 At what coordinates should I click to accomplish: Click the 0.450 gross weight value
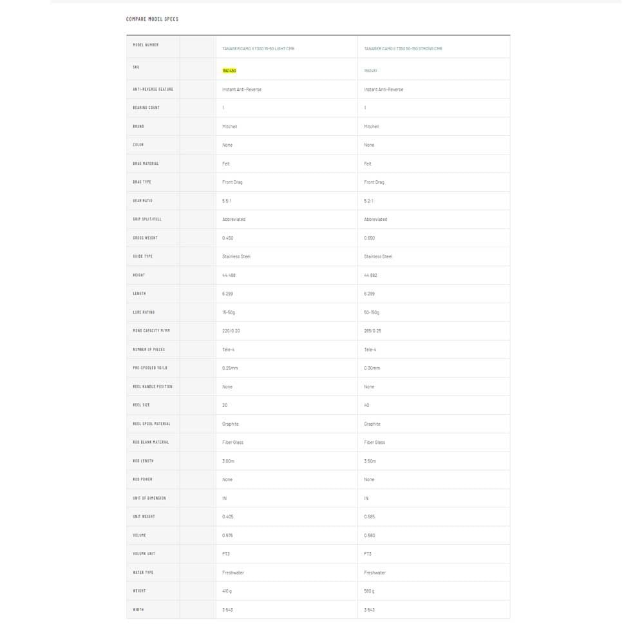(x=228, y=238)
